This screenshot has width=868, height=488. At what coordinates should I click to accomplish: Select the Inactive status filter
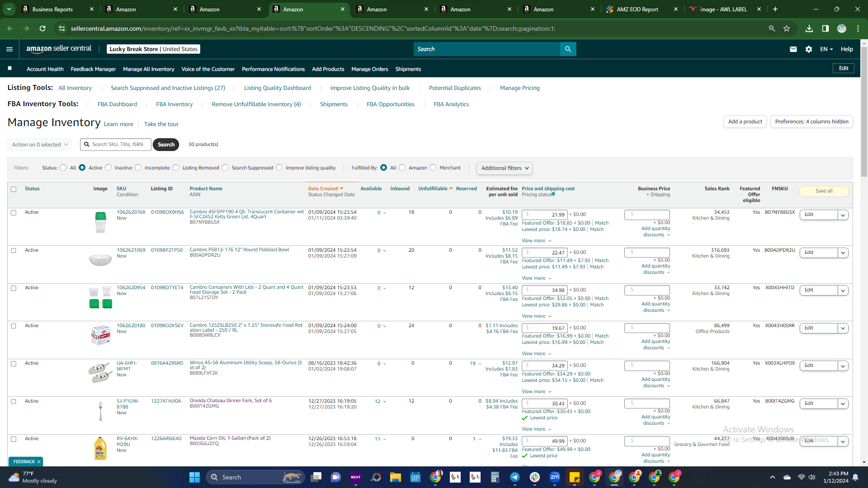pyautogui.click(x=108, y=168)
